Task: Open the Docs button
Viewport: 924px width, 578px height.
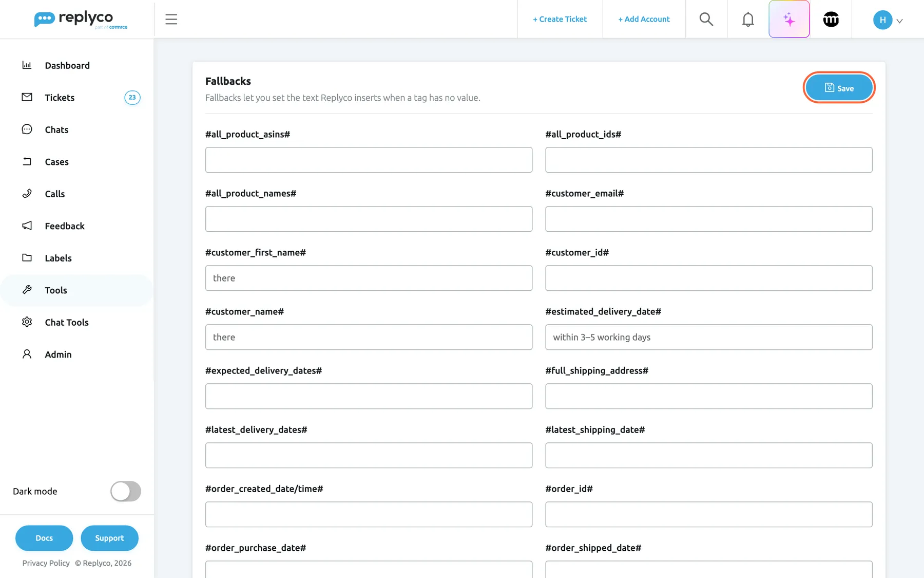Action: click(44, 538)
